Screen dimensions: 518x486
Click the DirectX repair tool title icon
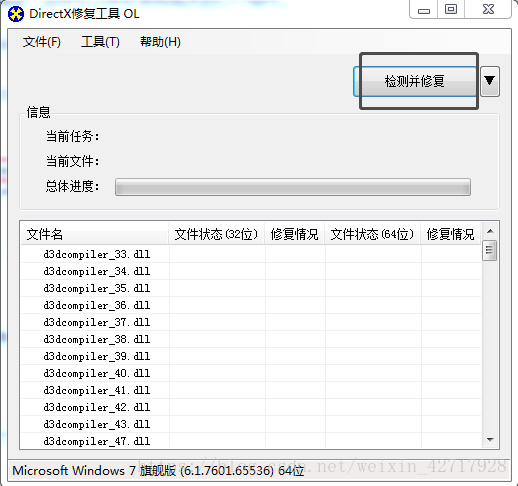click(16, 14)
